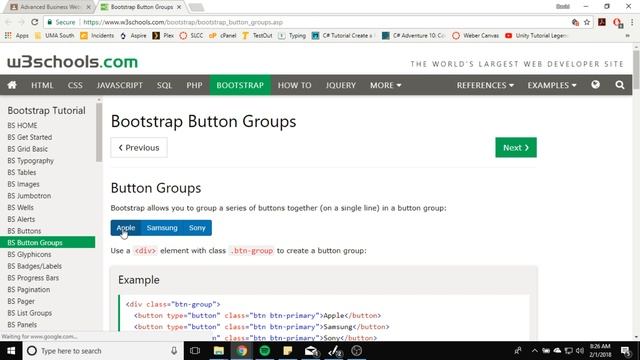Click the PDF extension icon in Chrome
640x360 pixels.
pos(602,22)
